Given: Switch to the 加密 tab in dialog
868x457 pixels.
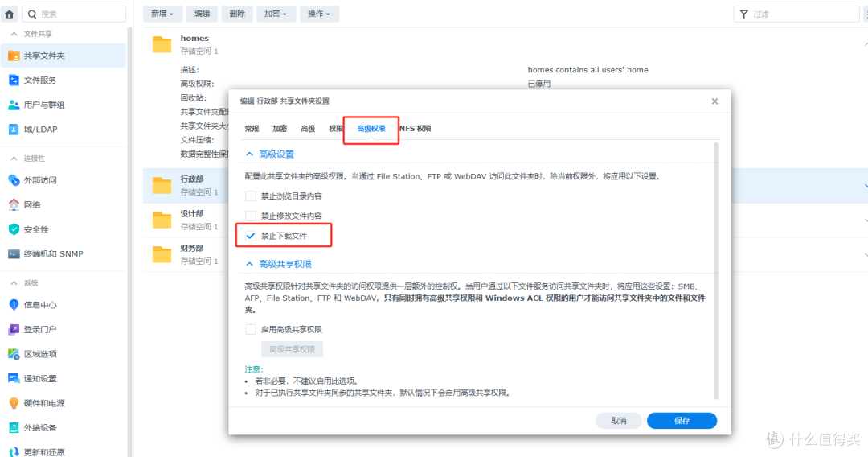Looking at the screenshot, I should (x=280, y=129).
